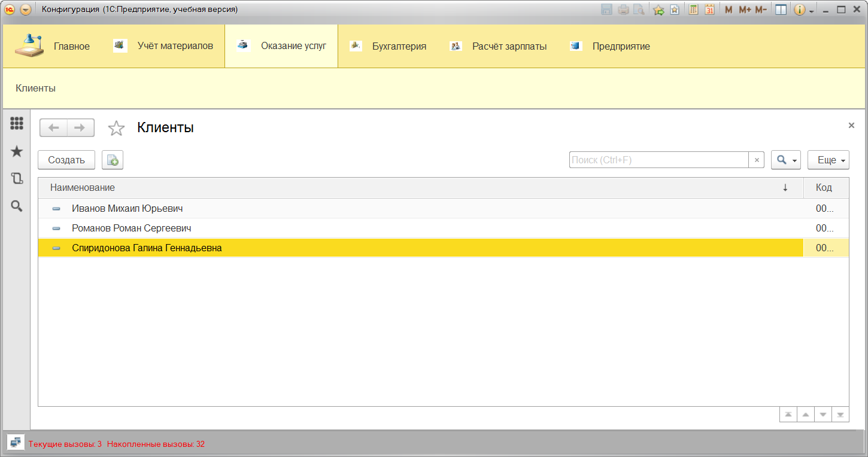Jump to list start with top arrow button

pyautogui.click(x=788, y=415)
